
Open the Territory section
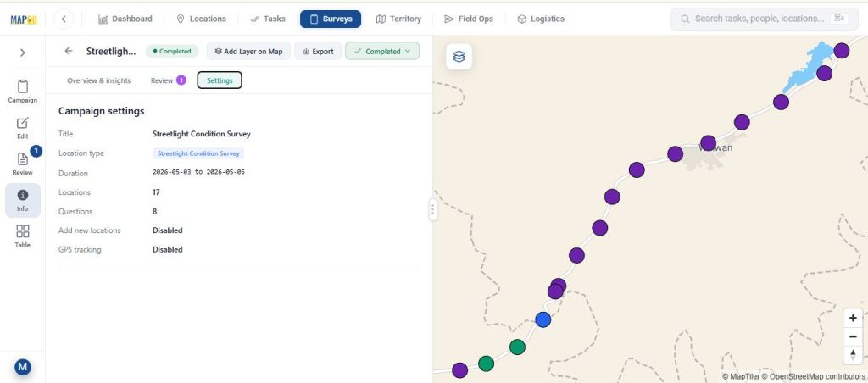(398, 19)
